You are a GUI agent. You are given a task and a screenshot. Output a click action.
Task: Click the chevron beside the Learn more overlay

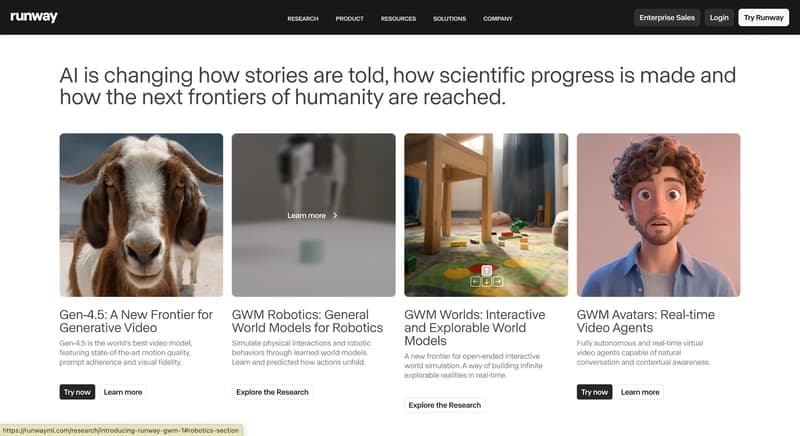(x=335, y=215)
